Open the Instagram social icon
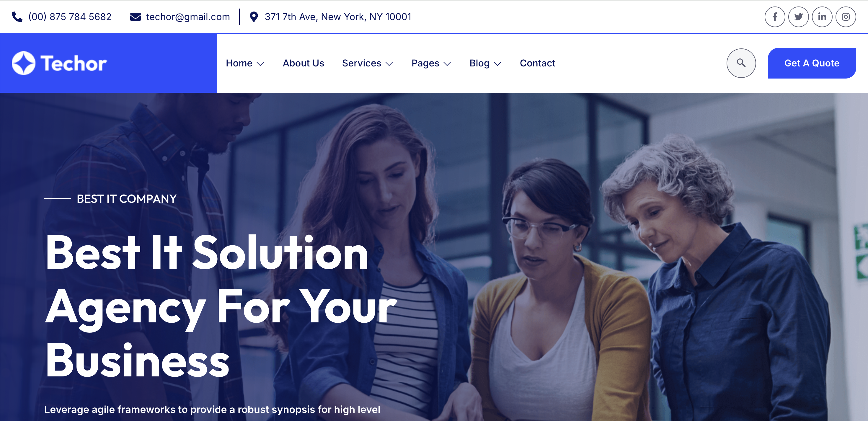 pos(846,17)
